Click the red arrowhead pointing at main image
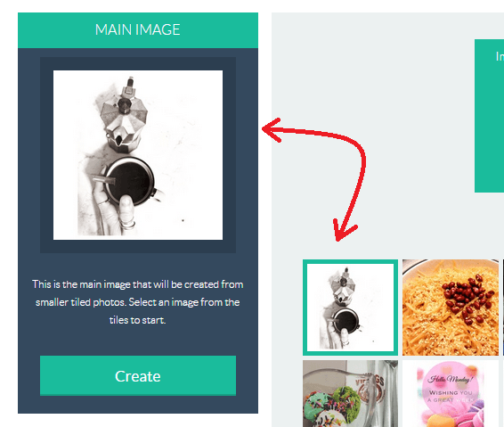Screen dimensions: 504x427 (x=272, y=129)
